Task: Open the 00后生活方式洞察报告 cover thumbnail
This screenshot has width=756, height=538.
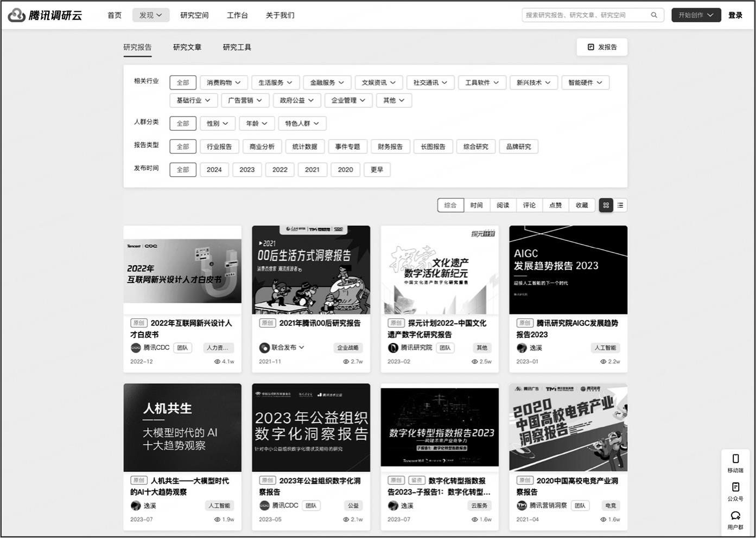Action: tap(311, 270)
